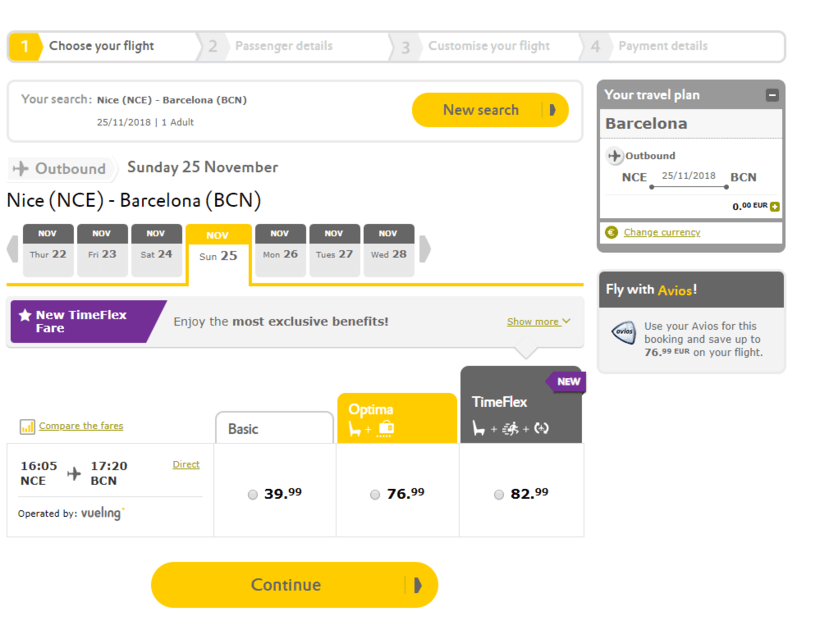
Task: Click the TimeFlex fare star icon
Action: [x=25, y=316]
